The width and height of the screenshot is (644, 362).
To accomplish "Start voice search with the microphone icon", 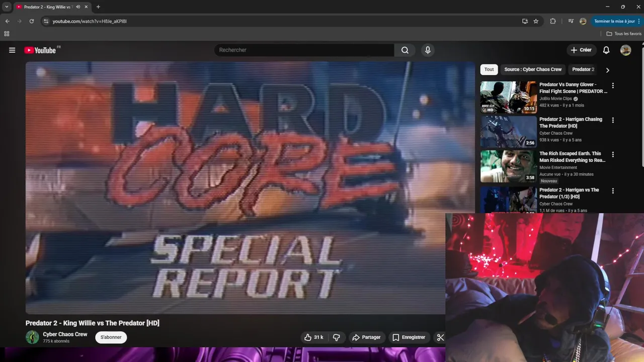I will pyautogui.click(x=428, y=50).
